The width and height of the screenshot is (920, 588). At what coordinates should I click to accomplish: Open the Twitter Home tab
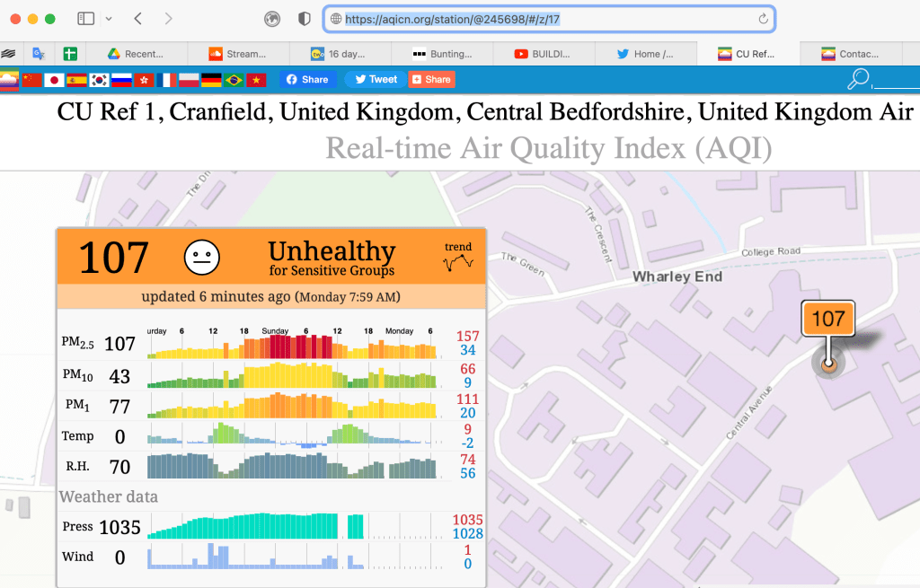click(645, 54)
